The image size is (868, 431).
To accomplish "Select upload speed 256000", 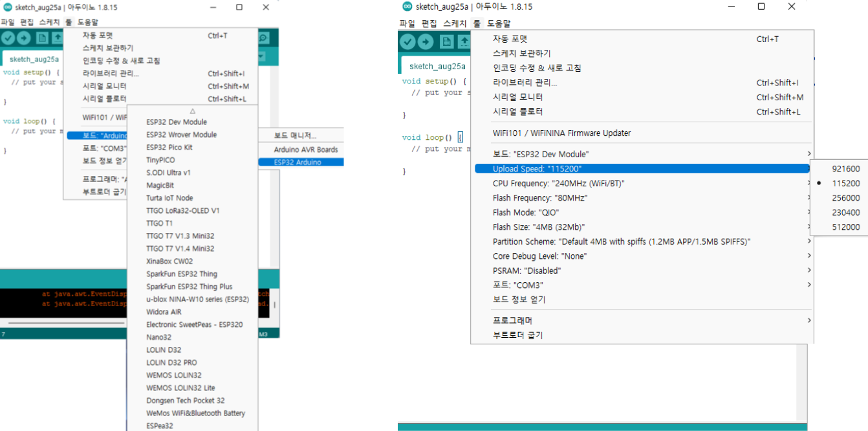I will point(846,198).
